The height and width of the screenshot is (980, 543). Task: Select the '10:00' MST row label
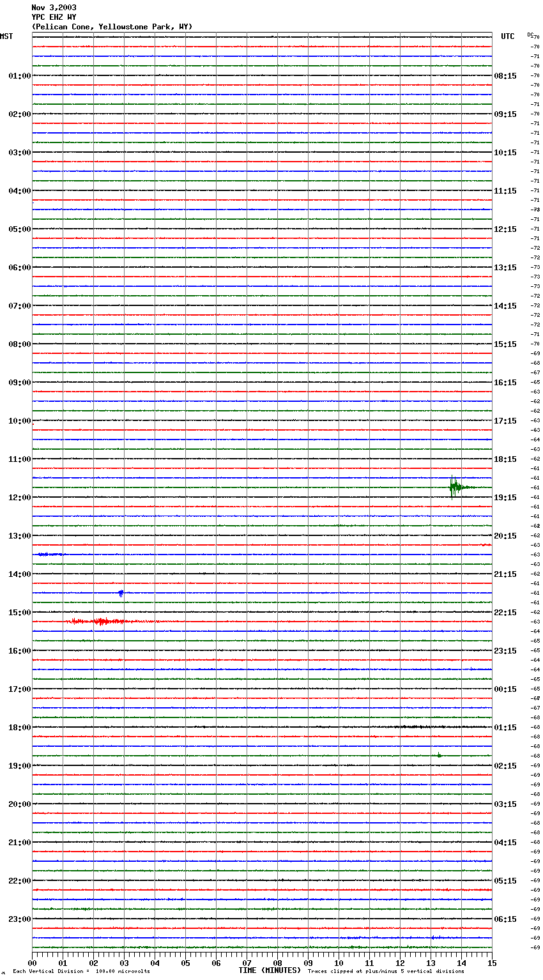[x=20, y=421]
